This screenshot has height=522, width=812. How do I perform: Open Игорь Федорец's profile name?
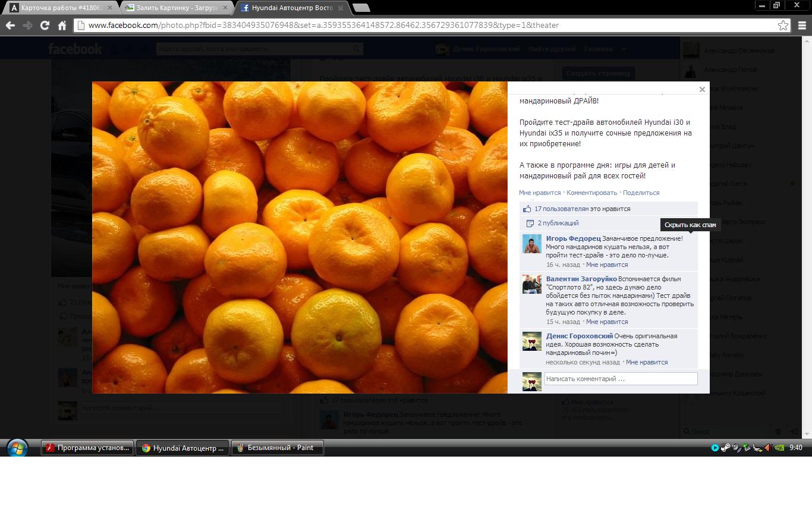pos(574,238)
